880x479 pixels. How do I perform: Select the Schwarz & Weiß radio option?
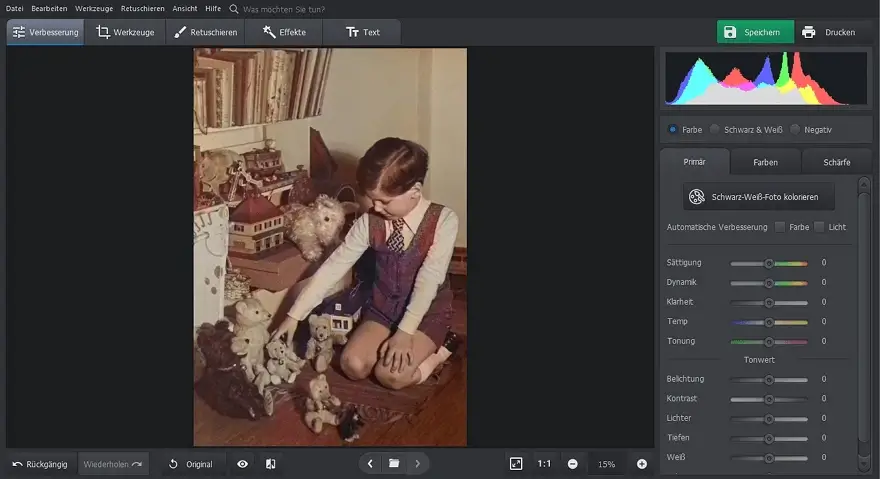(x=714, y=129)
